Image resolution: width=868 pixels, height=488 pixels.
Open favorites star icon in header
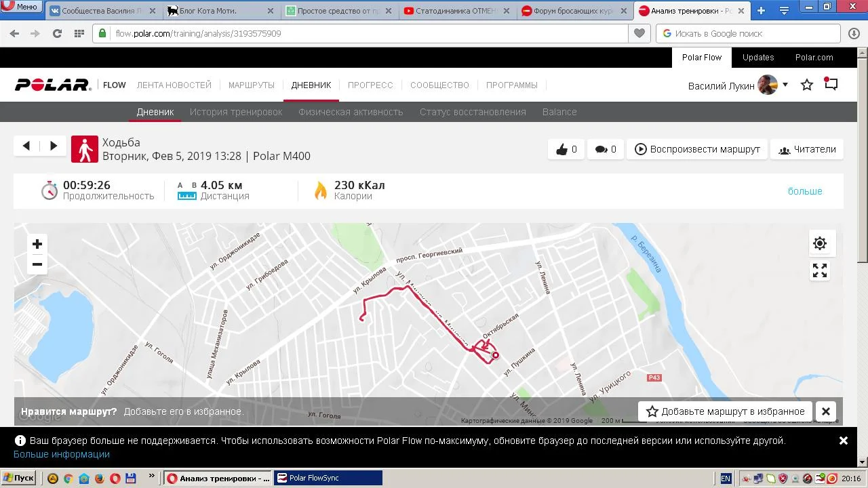(807, 85)
